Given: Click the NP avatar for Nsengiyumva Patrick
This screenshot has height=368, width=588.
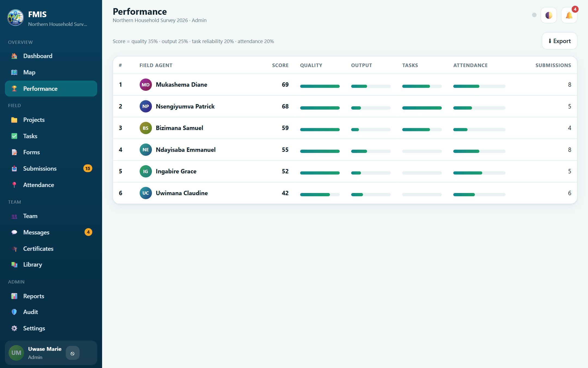Looking at the screenshot, I should point(146,106).
